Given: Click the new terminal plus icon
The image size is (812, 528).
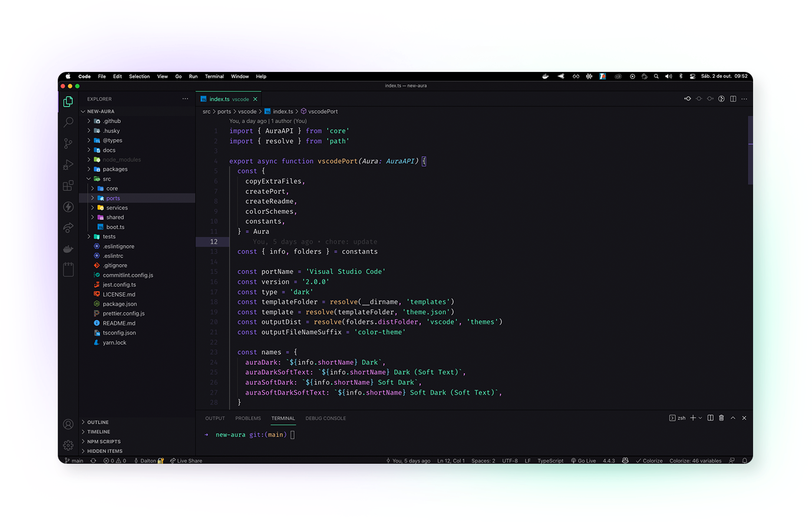Looking at the screenshot, I should click(693, 418).
